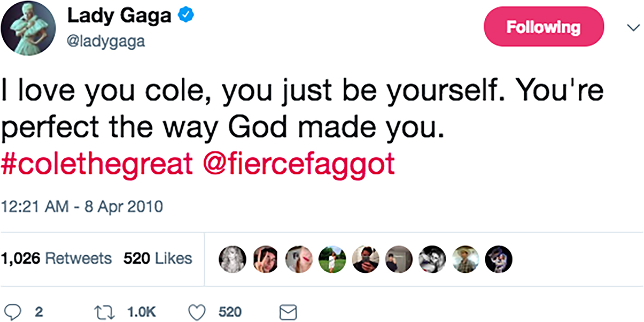644x322 pixels.
Task: Click the 12:21 AM - 8 Apr 2010 timestamp
Action: [82, 206]
